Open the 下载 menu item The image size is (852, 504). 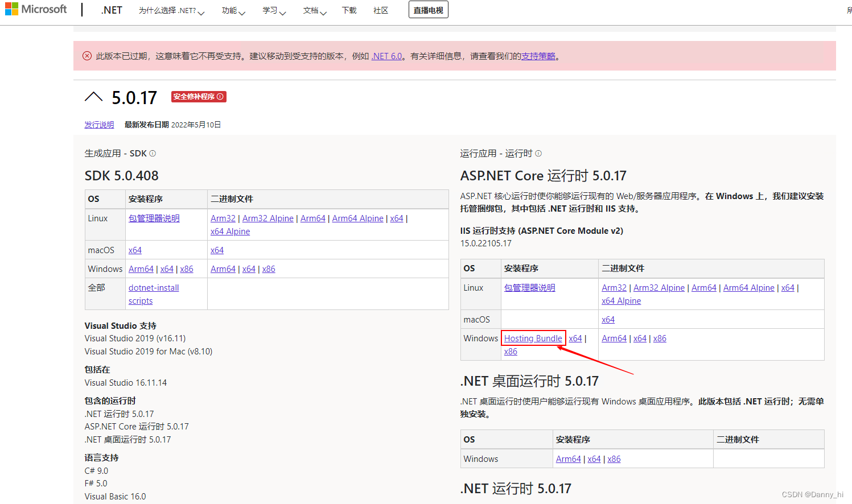pyautogui.click(x=349, y=10)
